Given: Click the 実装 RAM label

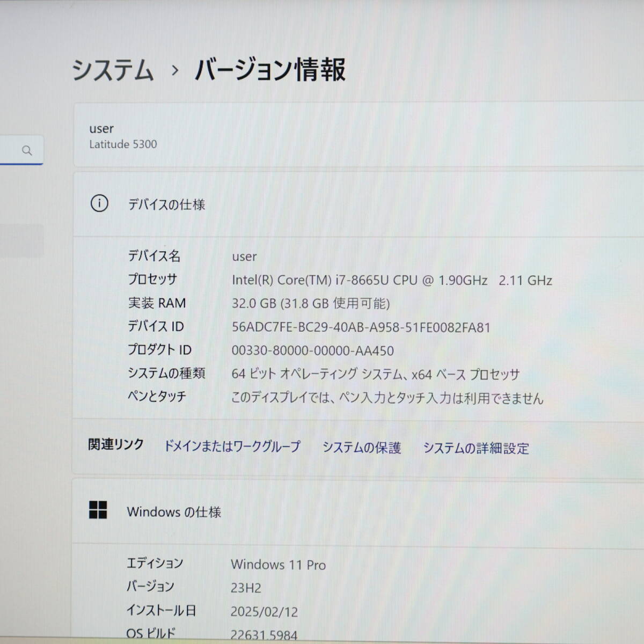Looking at the screenshot, I should pos(157,303).
